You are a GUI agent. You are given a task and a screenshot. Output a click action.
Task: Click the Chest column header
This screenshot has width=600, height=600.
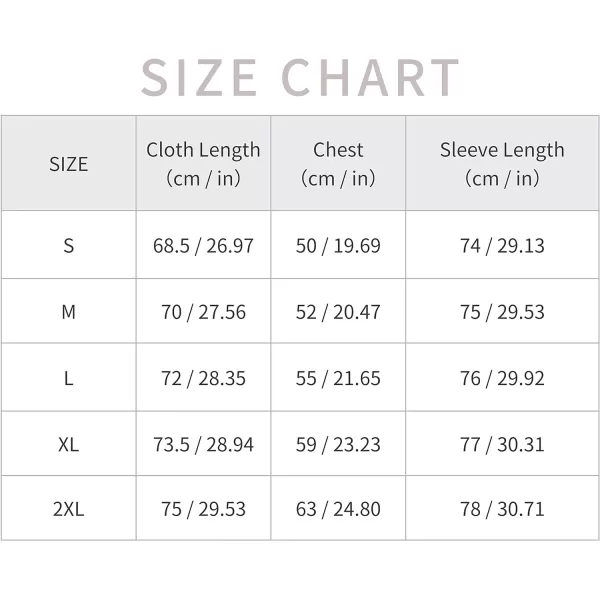point(338,164)
